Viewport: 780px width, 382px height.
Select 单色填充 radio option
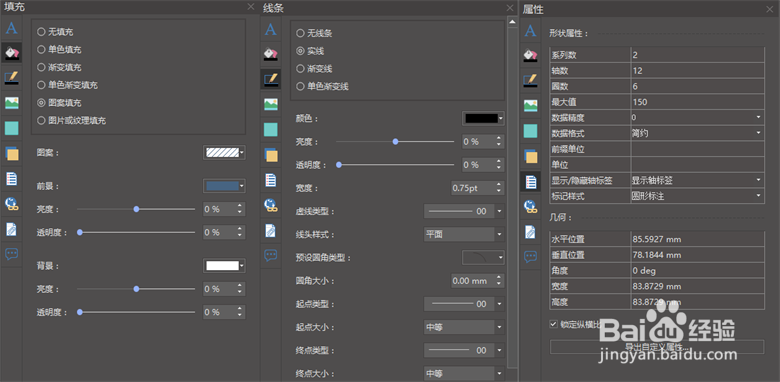click(59, 50)
